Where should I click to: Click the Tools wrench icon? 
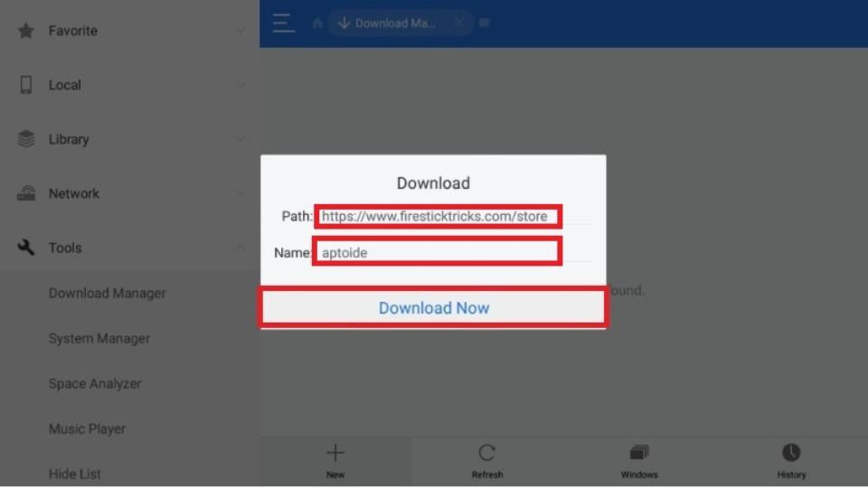[x=25, y=248]
